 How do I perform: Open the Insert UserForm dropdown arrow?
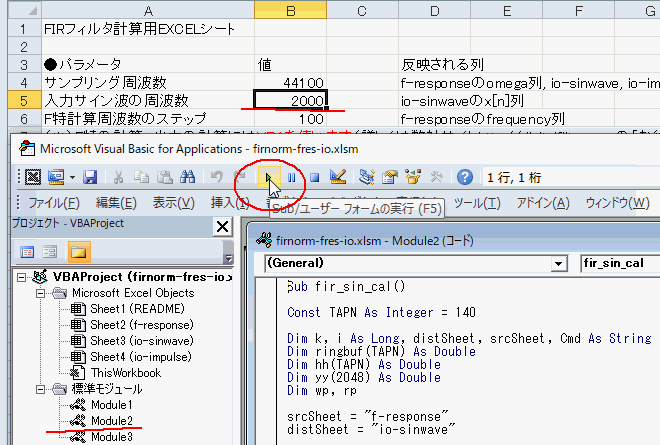pos(72,178)
